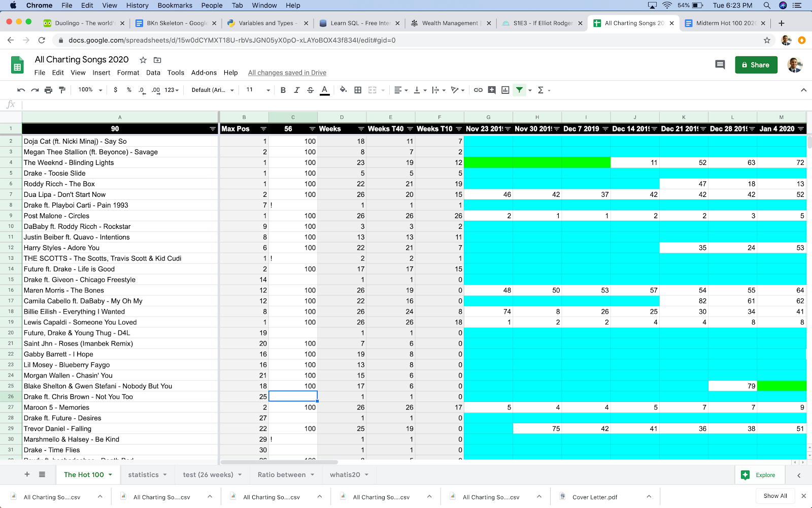Decrease decimal places
The width and height of the screenshot is (812, 508).
tap(142, 90)
